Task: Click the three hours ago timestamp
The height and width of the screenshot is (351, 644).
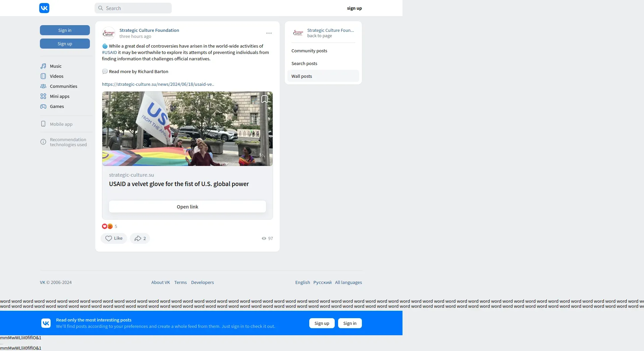Action: (x=135, y=36)
